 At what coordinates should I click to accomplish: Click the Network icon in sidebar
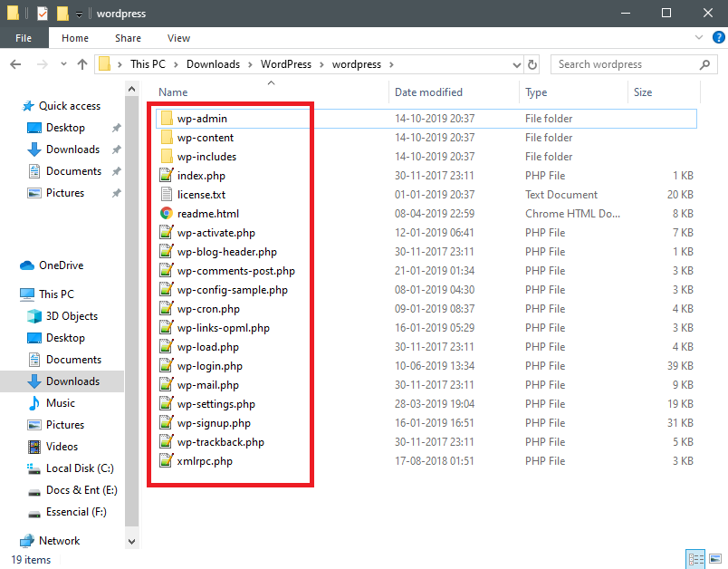[x=27, y=541]
